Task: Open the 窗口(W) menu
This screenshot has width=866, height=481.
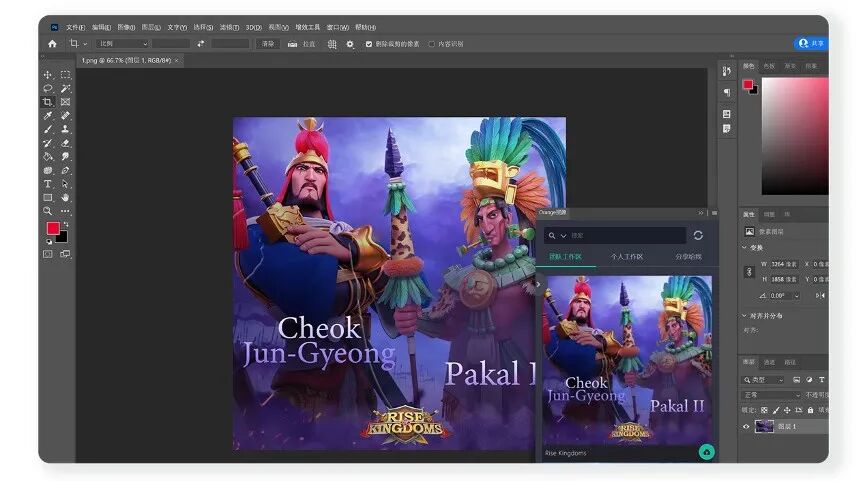Action: [x=338, y=27]
